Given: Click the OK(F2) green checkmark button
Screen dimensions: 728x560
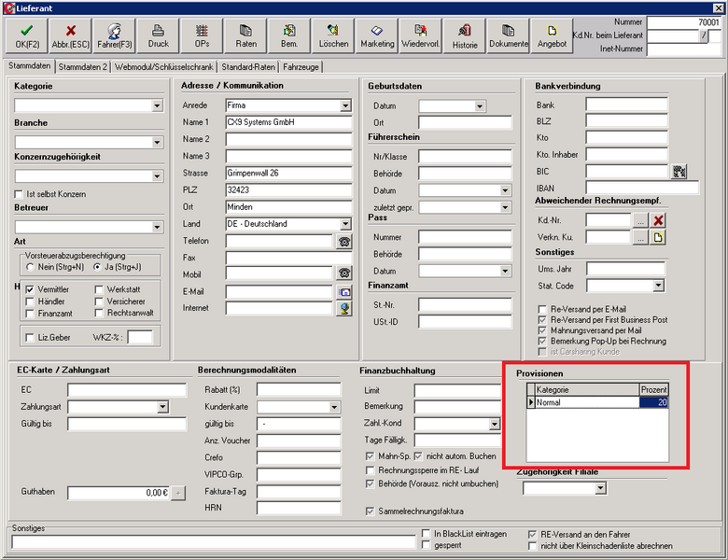Looking at the screenshot, I should point(25,35).
